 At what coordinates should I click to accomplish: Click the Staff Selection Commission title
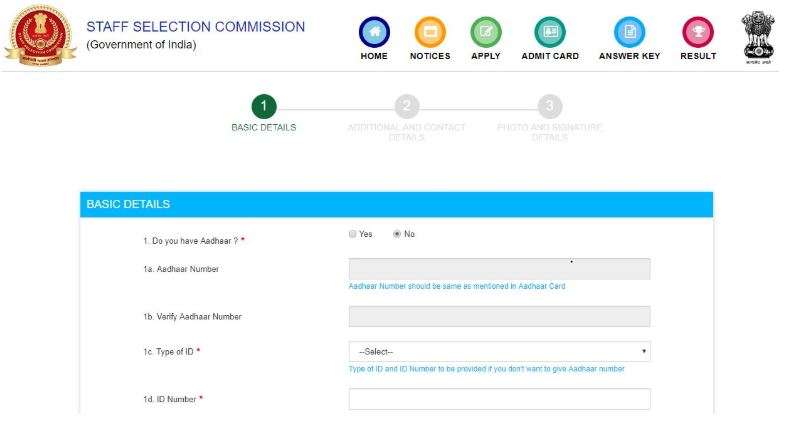click(x=195, y=27)
